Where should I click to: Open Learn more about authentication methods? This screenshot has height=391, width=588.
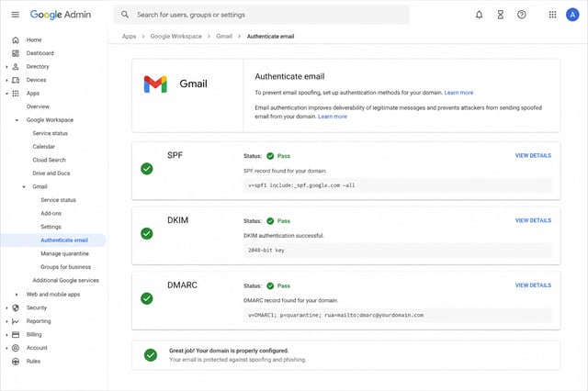(x=458, y=93)
